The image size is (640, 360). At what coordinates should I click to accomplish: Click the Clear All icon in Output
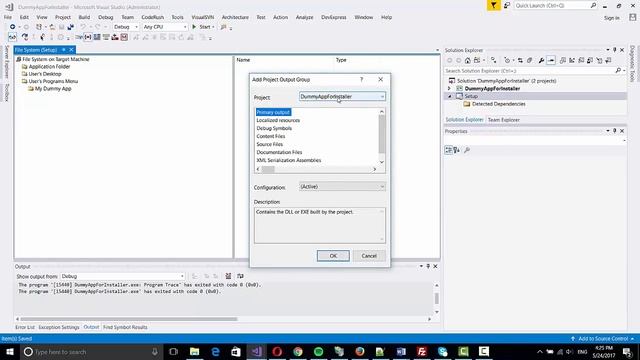point(228,276)
